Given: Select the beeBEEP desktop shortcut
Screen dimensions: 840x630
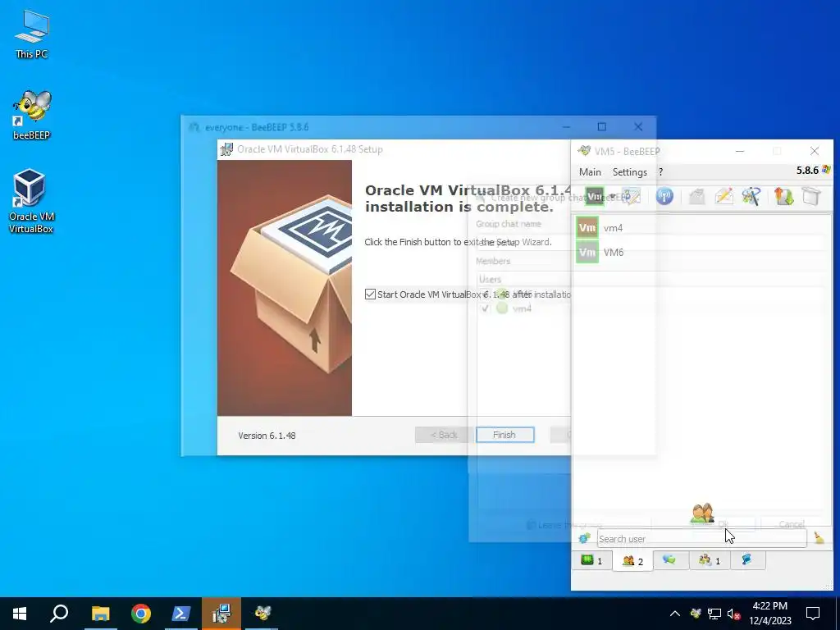Looking at the screenshot, I should point(32,115).
